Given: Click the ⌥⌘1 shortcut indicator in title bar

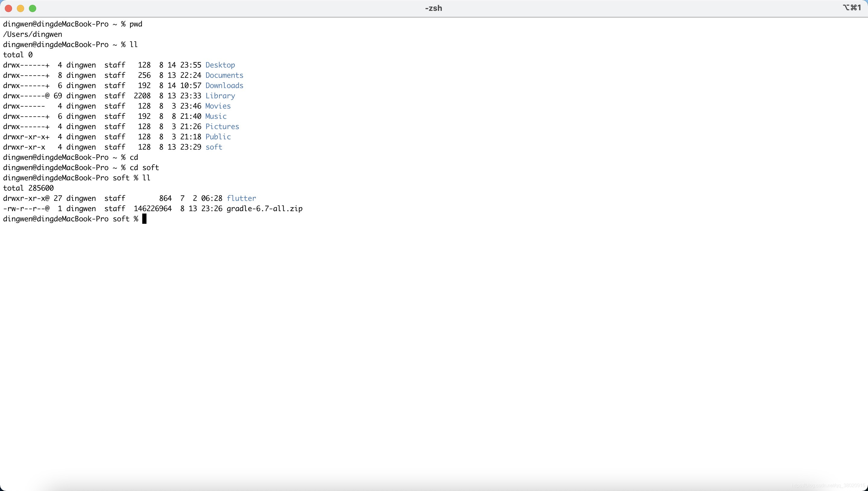Looking at the screenshot, I should click(852, 8).
